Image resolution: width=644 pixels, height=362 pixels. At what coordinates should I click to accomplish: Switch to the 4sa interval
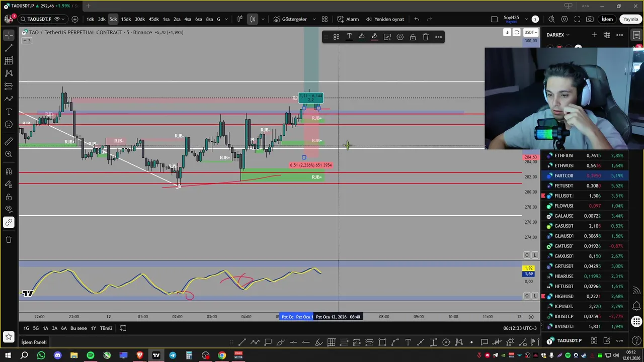188,19
